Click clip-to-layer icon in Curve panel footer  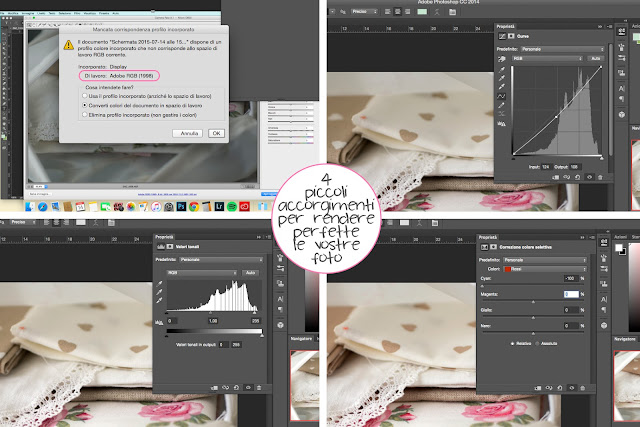tap(555, 177)
